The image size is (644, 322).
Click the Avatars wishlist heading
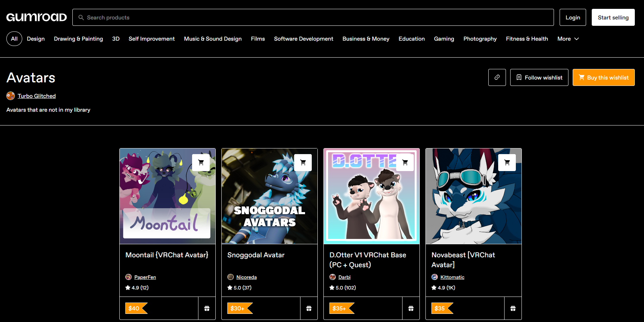31,78
